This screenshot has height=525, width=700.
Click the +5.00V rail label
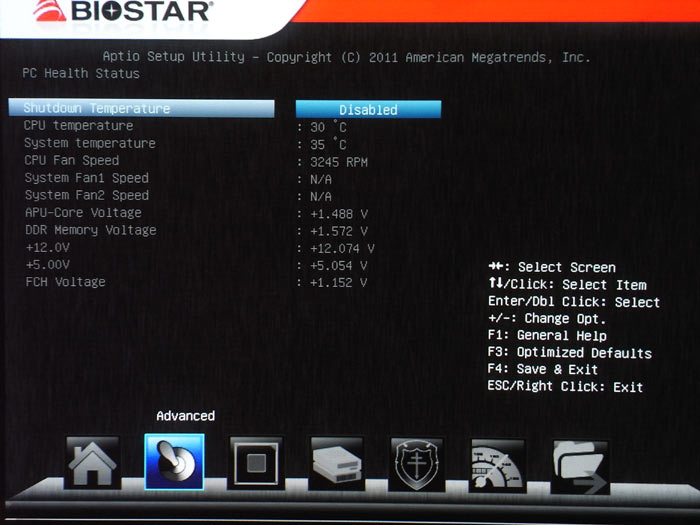(47, 265)
